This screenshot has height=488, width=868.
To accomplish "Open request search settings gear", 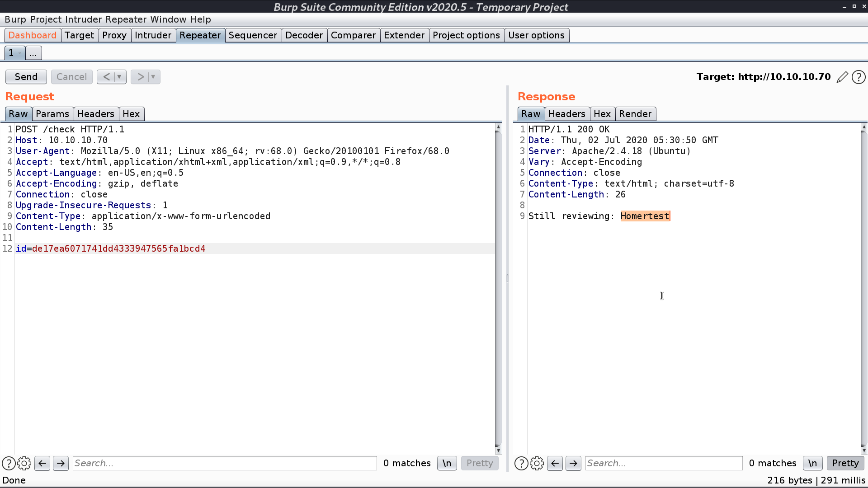I will tap(24, 463).
